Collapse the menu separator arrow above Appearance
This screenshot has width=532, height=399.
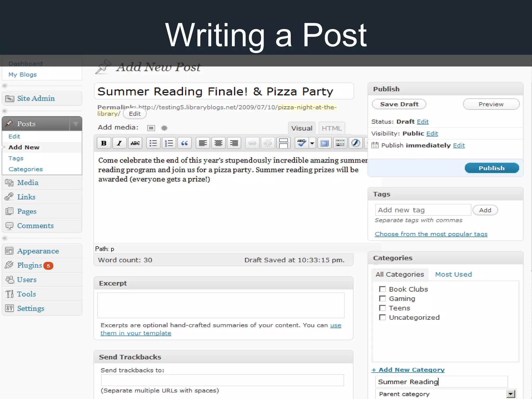pyautogui.click(x=5, y=238)
